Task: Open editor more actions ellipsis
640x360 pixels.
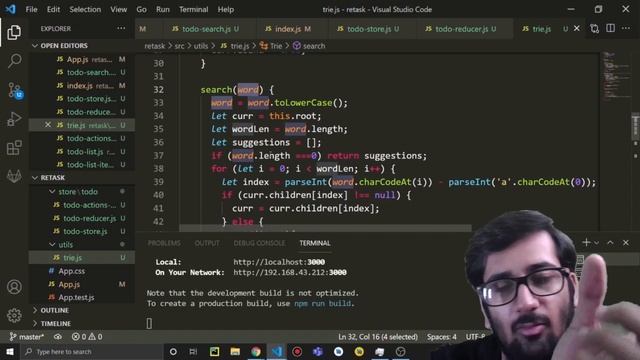Action: (x=626, y=28)
